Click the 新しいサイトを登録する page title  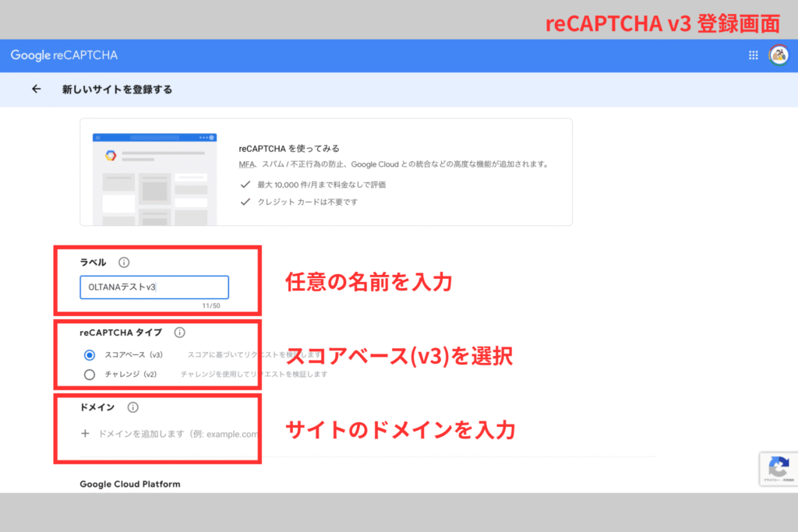(117, 90)
